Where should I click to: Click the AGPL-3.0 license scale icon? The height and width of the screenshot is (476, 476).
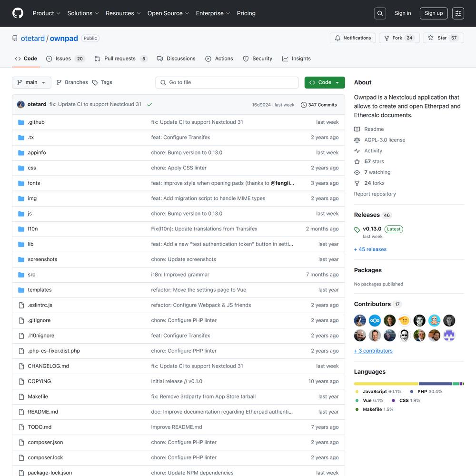(357, 140)
